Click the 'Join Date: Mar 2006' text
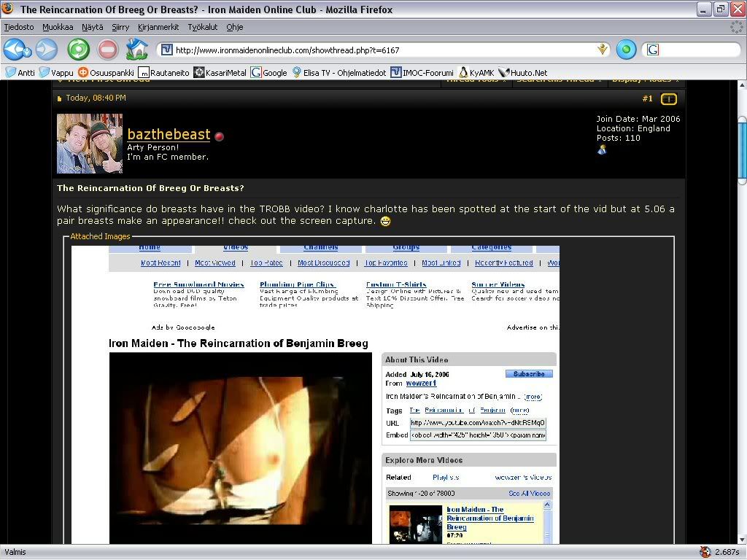The height and width of the screenshot is (560, 747). pos(638,119)
